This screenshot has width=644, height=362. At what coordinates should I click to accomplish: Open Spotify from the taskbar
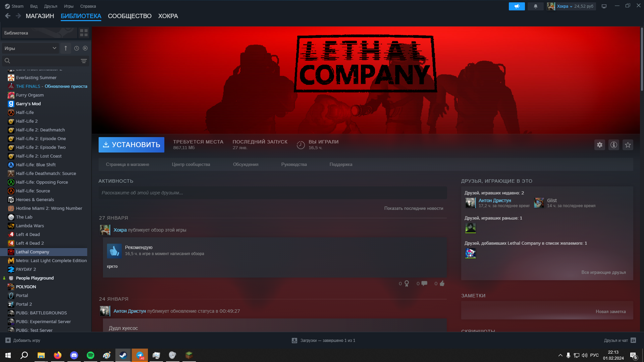91,355
